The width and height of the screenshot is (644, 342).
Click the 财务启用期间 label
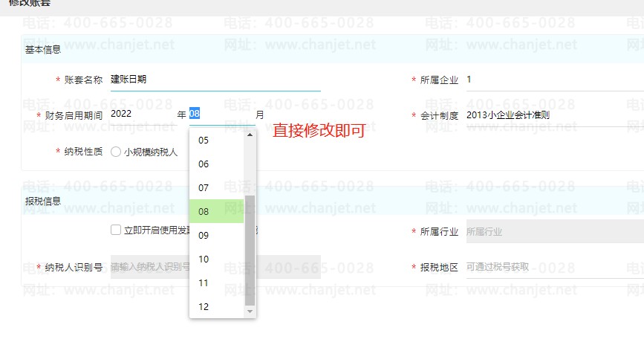(74, 115)
